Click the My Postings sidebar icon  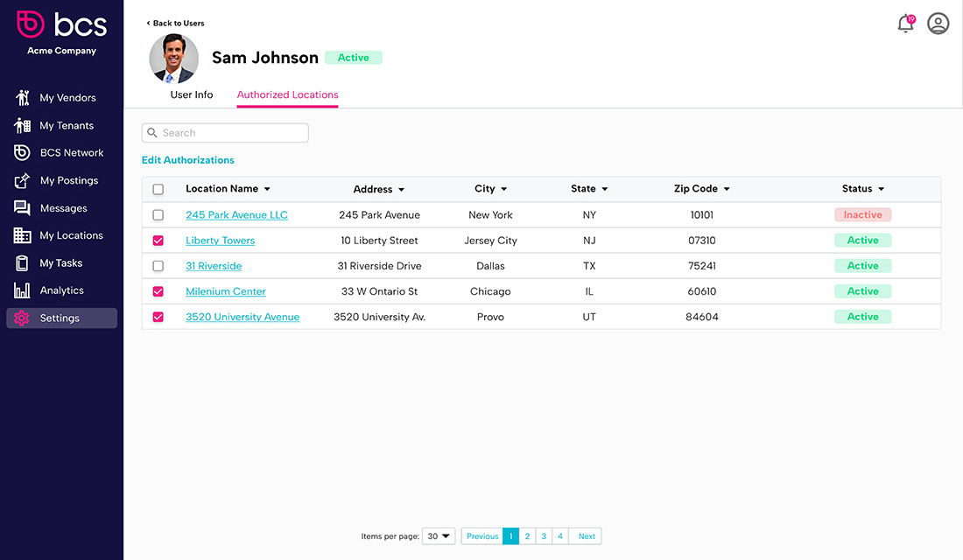coord(23,180)
